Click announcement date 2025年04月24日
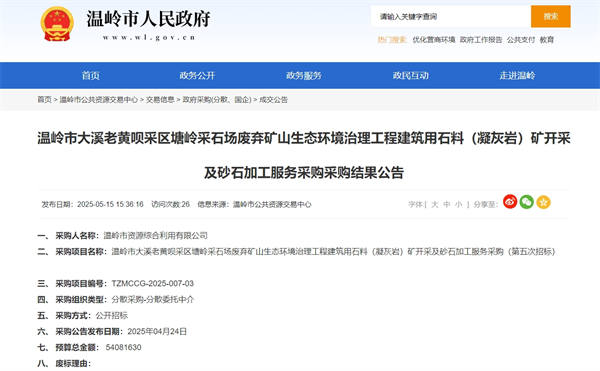The width and height of the screenshot is (600, 371). point(157,332)
